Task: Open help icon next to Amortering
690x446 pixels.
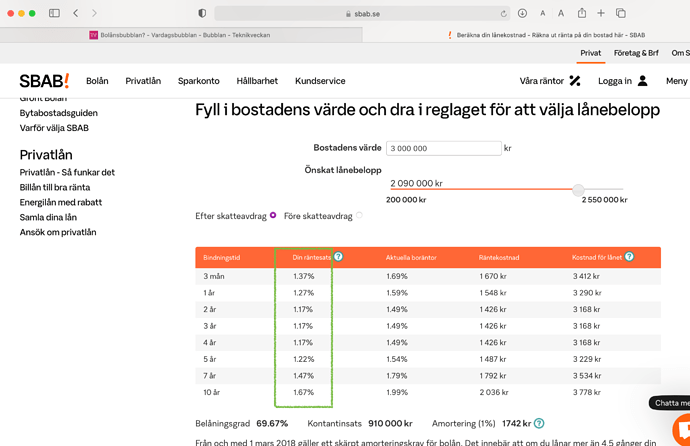Action: click(539, 423)
